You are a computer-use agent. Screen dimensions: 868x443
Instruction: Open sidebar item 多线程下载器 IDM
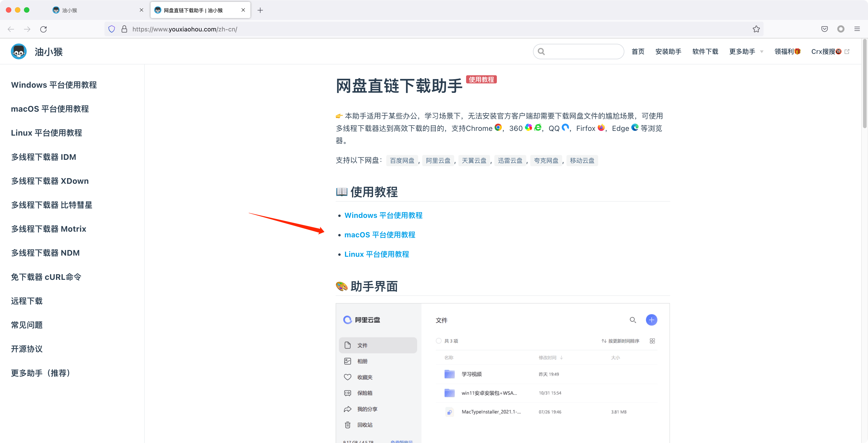pos(43,157)
